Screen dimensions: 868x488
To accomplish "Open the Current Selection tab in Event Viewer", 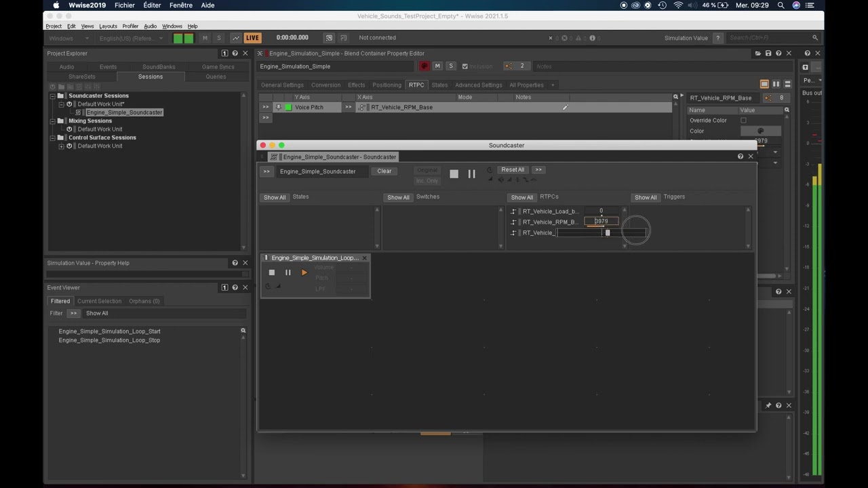I will (99, 301).
